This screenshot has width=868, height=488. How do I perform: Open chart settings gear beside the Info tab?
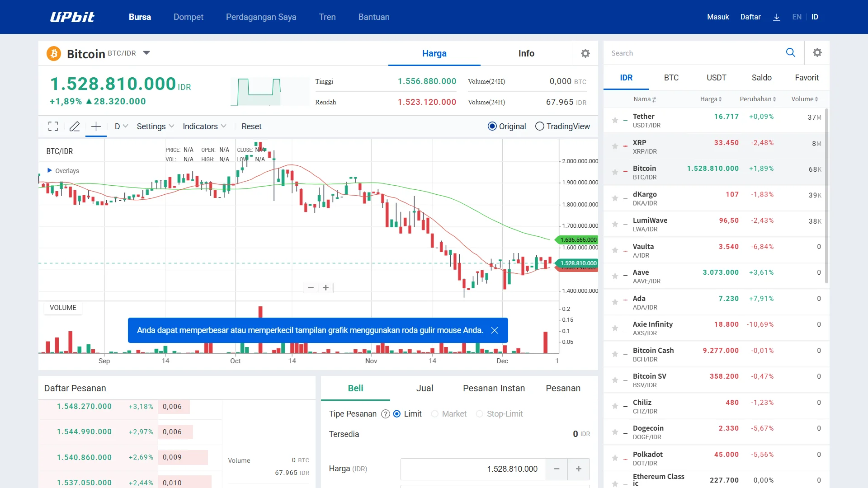click(x=585, y=53)
